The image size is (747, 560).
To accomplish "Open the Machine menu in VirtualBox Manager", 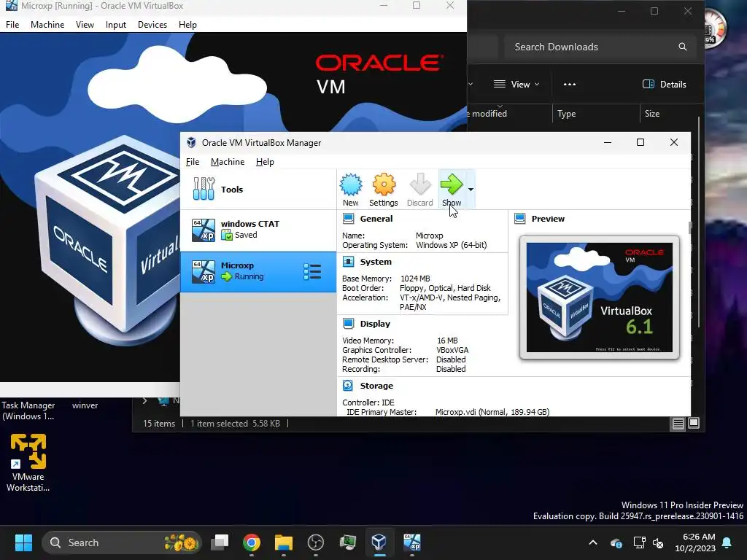I will click(x=228, y=162).
